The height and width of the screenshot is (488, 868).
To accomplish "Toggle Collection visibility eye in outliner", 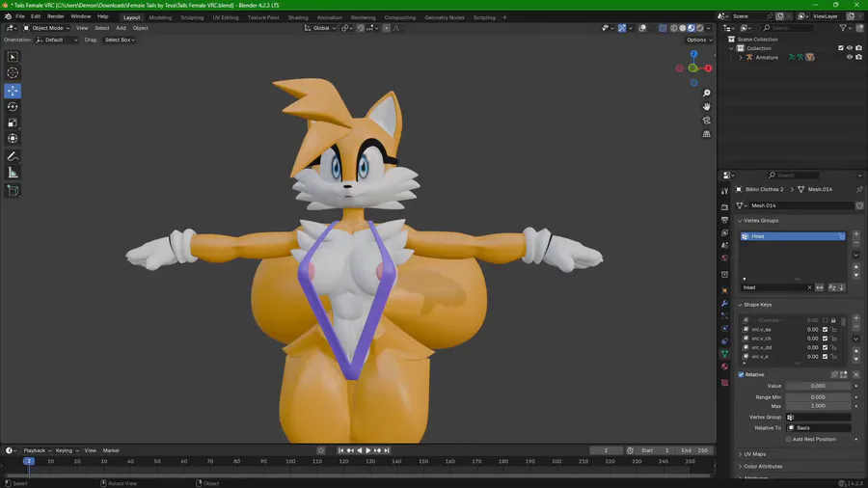I will click(850, 48).
